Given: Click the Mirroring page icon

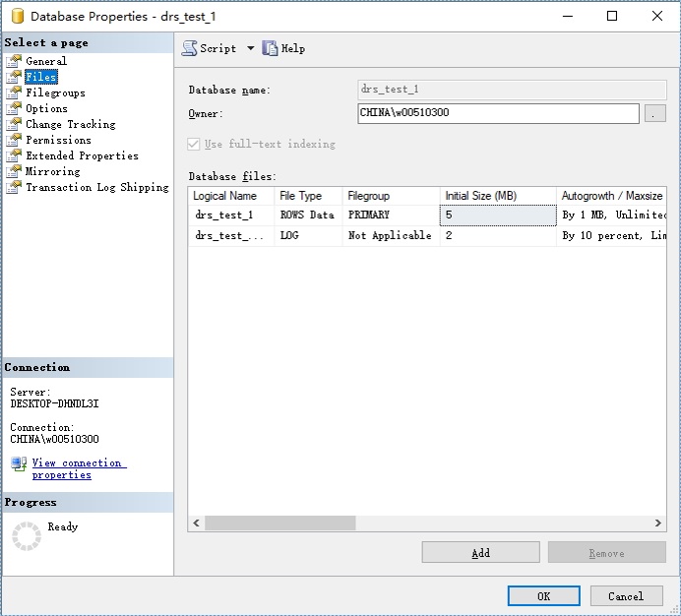Looking at the screenshot, I should click(x=14, y=171).
